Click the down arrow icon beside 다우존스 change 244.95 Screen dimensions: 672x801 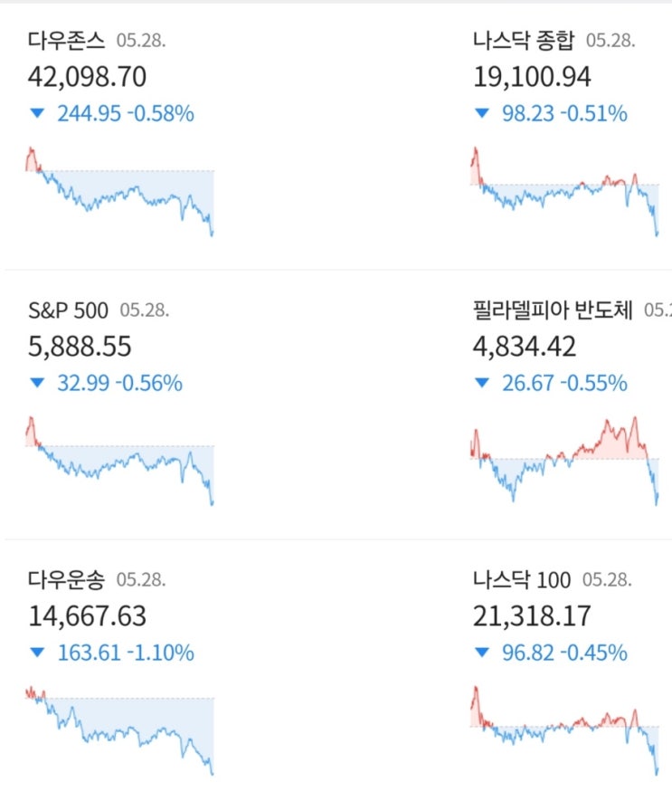[x=37, y=114]
